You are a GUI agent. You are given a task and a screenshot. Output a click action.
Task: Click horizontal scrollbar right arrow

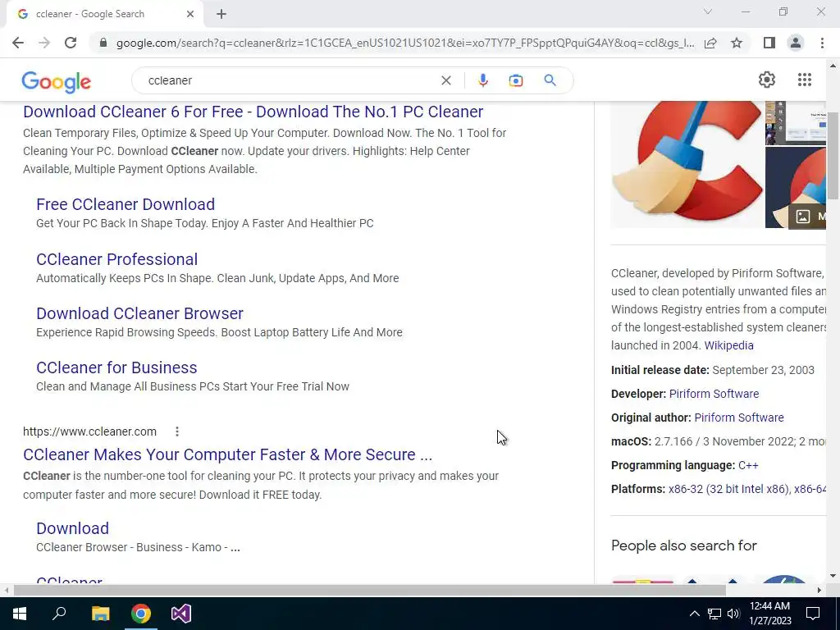pyautogui.click(x=819, y=591)
